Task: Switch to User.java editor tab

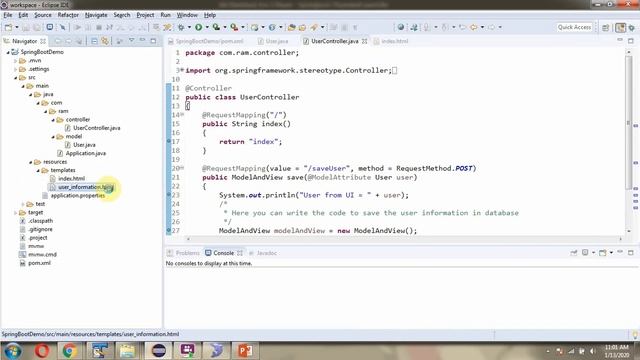Action: click(273, 41)
